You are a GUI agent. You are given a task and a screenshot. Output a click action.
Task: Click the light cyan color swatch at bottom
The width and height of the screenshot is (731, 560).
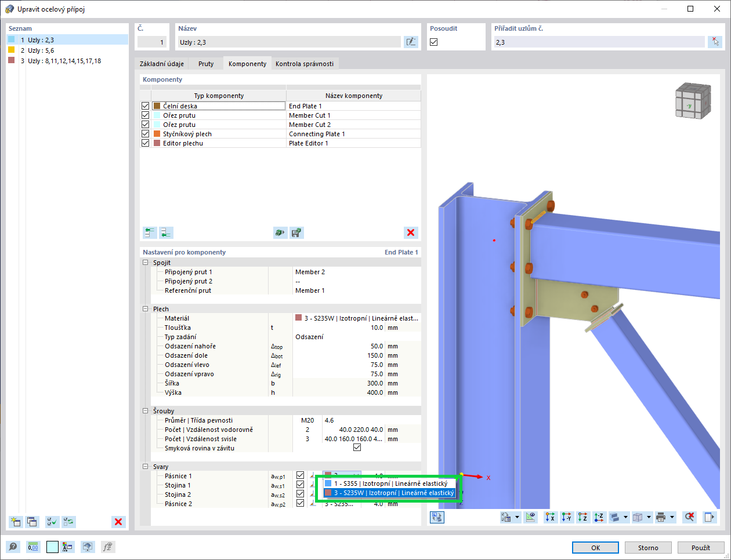pyautogui.click(x=52, y=547)
